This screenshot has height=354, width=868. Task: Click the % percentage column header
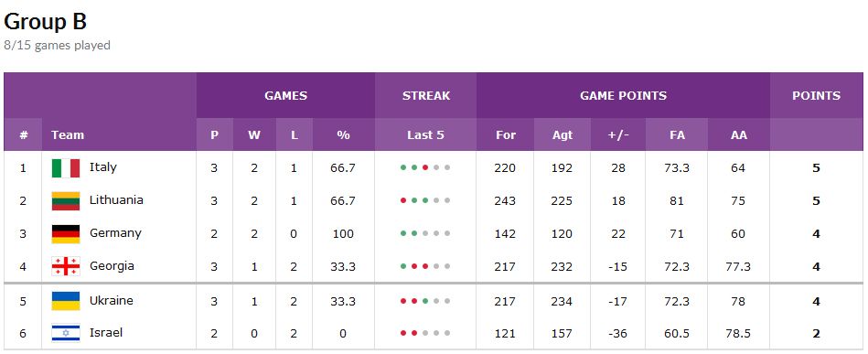tap(343, 134)
